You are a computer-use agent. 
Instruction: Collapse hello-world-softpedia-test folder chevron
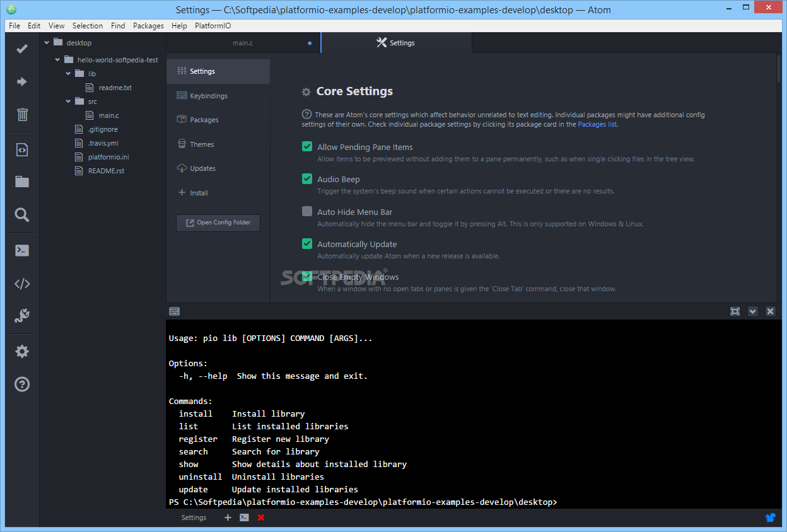[x=57, y=60]
